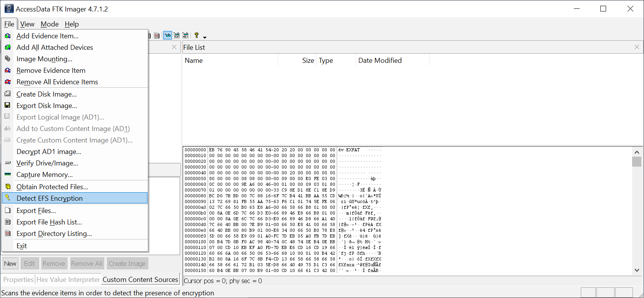Click the Export Directory Listing toolbar icon
Image resolution: width=644 pixels, height=298 pixels.
[157, 36]
